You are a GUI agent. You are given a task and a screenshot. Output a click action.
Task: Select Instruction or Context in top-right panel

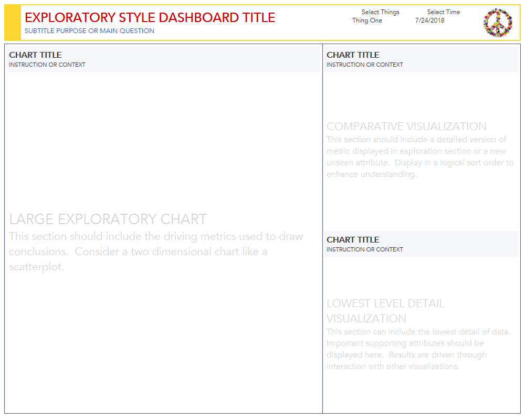pos(365,65)
